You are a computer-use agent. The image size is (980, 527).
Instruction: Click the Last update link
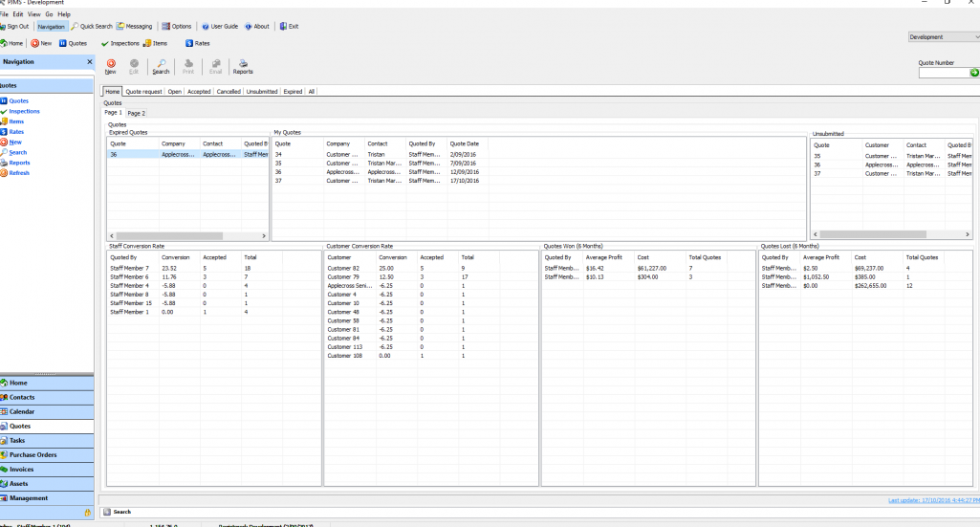[x=933, y=500]
